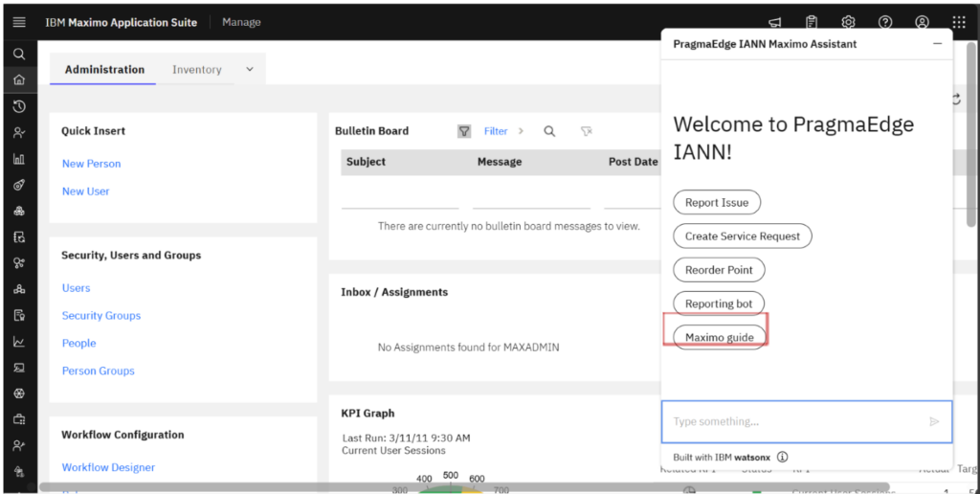The width and height of the screenshot is (980, 494).
Task: Click the search icon in left sidebar
Action: click(x=19, y=54)
